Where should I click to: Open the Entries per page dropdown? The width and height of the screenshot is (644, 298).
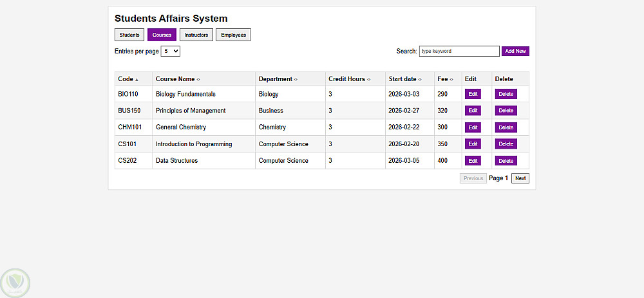coord(170,51)
